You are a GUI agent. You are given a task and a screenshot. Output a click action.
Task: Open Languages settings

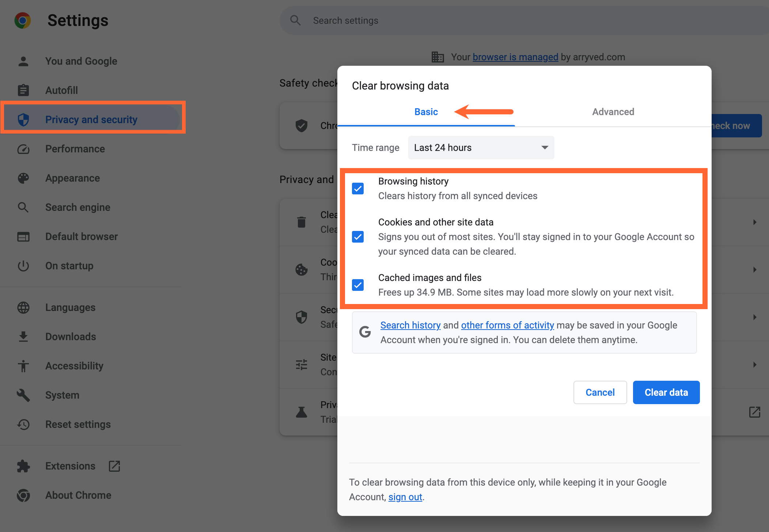pos(70,308)
